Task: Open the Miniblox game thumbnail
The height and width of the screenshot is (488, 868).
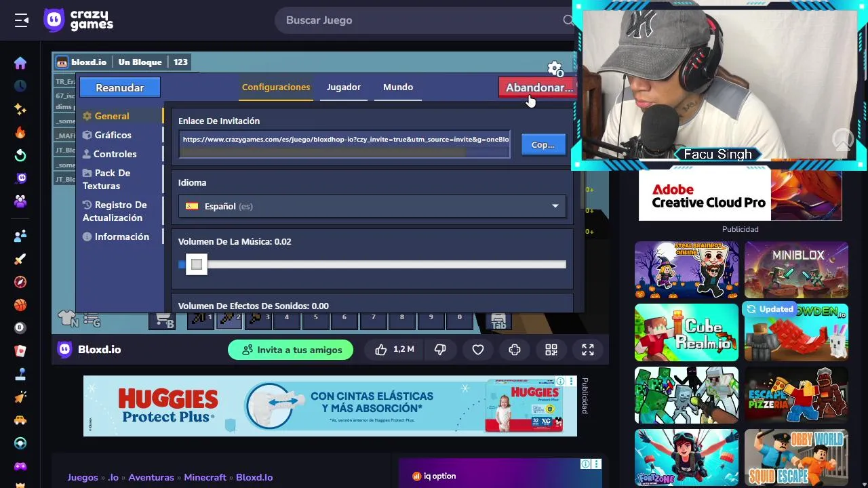Action: pyautogui.click(x=796, y=270)
